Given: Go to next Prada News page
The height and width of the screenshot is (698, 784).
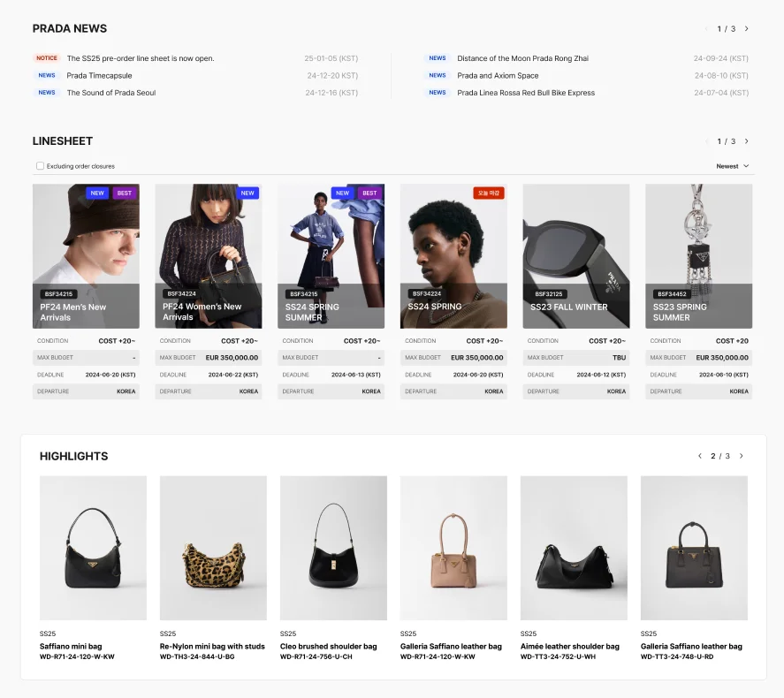Looking at the screenshot, I should click(746, 29).
